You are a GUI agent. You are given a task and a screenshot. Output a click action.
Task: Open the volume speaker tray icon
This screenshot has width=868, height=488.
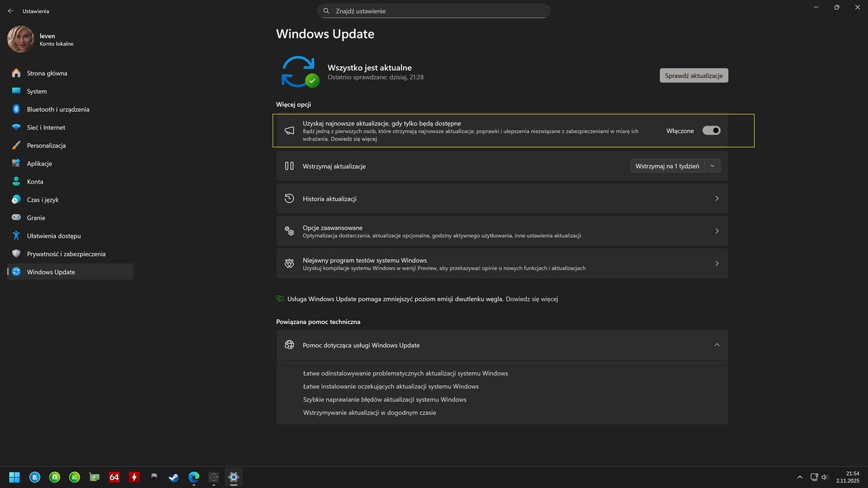[825, 477]
